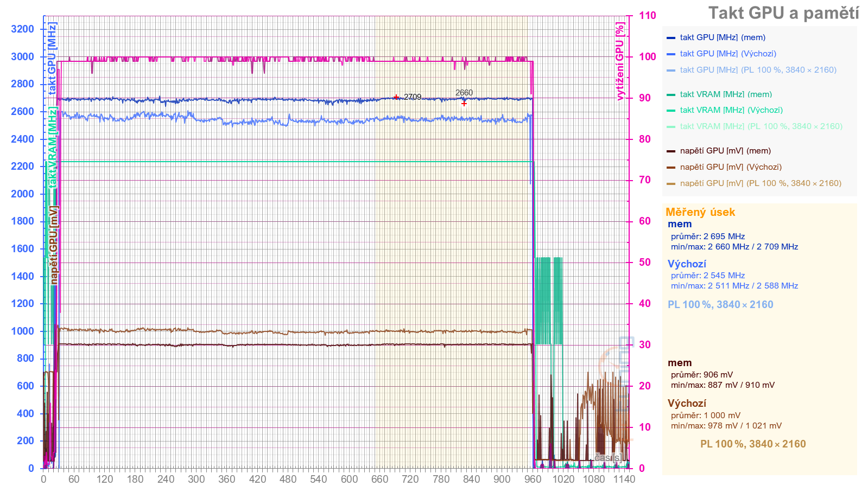The width and height of the screenshot is (868, 486).
Task: Click 'průměr: 906 mV' value
Action: click(702, 375)
